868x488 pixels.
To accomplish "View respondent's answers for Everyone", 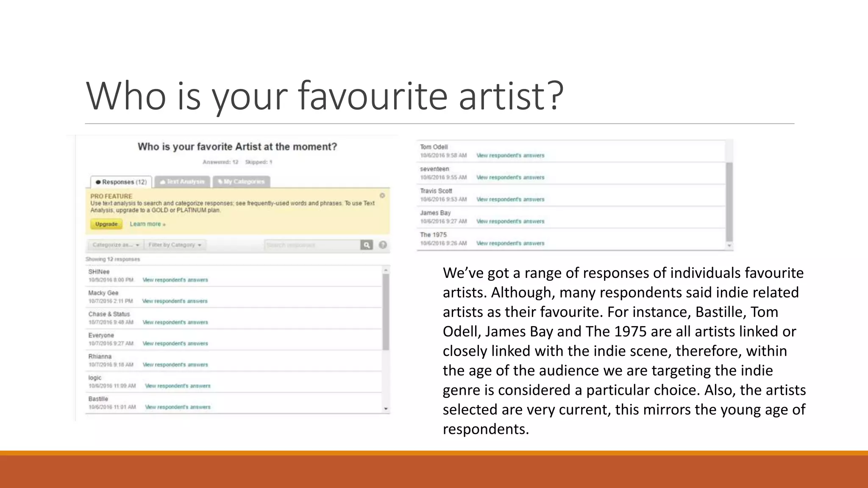I will pyautogui.click(x=175, y=344).
